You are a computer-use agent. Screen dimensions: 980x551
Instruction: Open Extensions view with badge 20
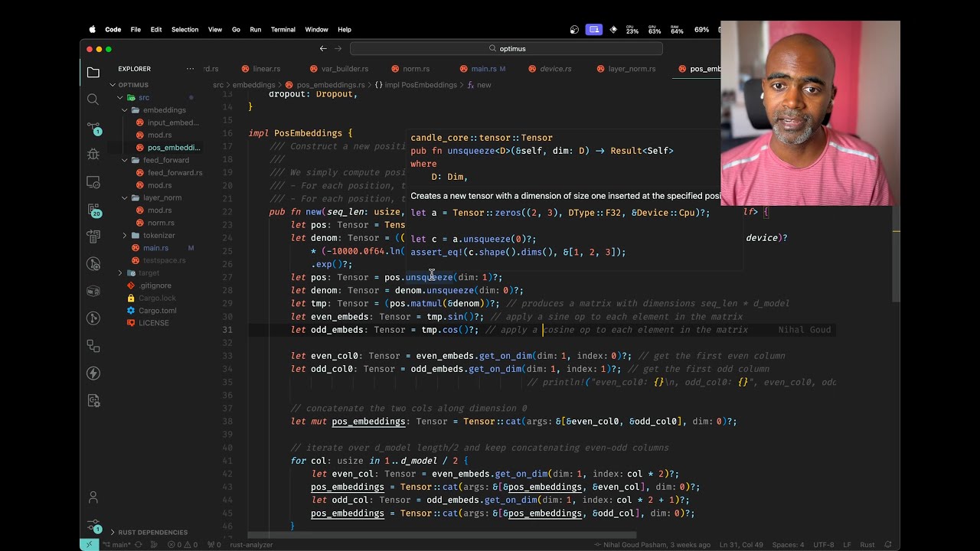point(93,210)
